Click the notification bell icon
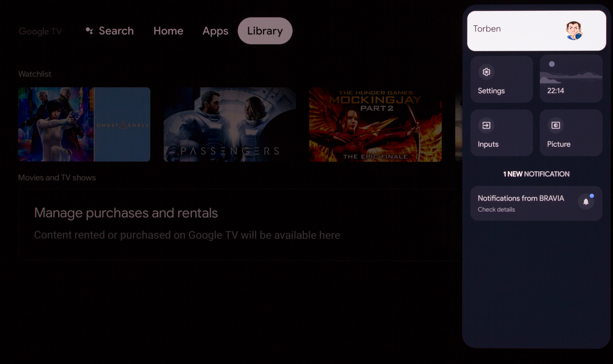The width and height of the screenshot is (613, 364). coord(586,201)
